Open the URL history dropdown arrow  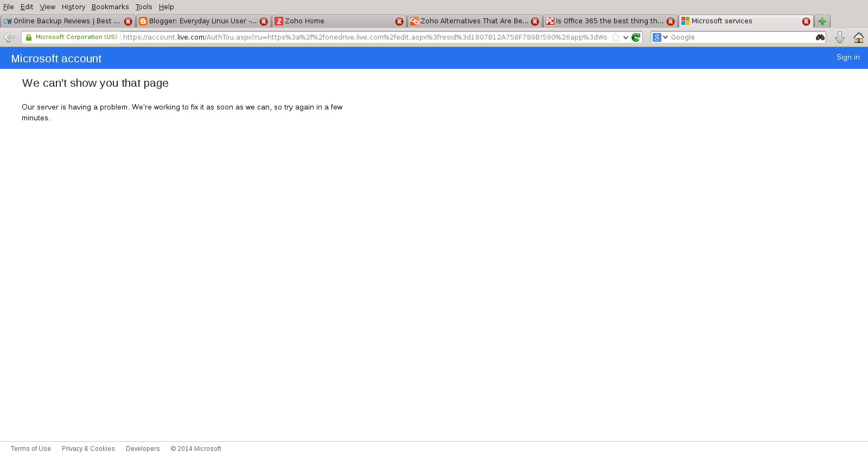click(x=626, y=37)
